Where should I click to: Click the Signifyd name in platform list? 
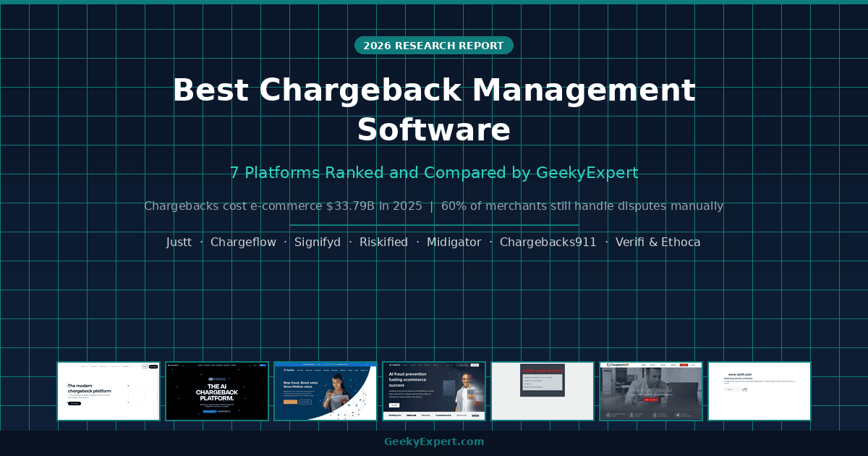318,242
